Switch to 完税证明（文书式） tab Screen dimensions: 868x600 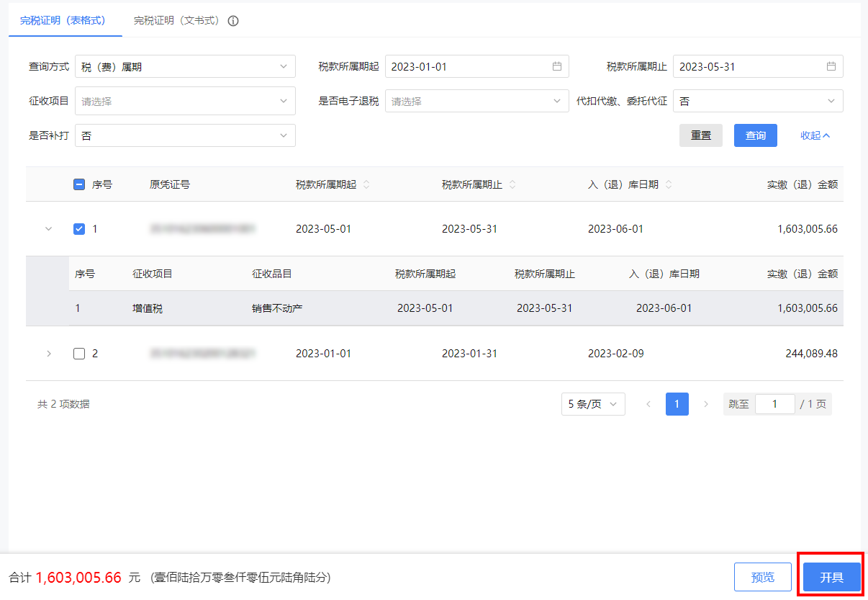pos(176,21)
